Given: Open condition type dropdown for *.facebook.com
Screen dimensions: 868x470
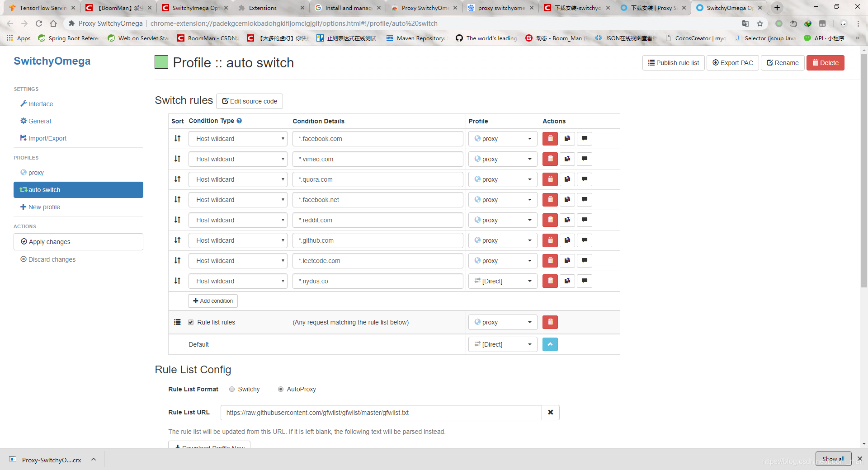Looking at the screenshot, I should coord(238,139).
